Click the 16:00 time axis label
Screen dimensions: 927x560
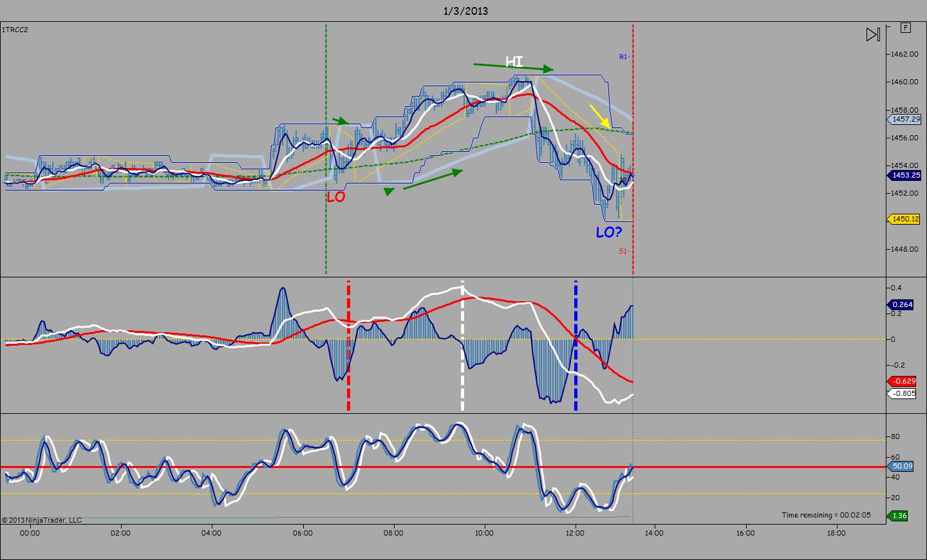click(x=745, y=533)
